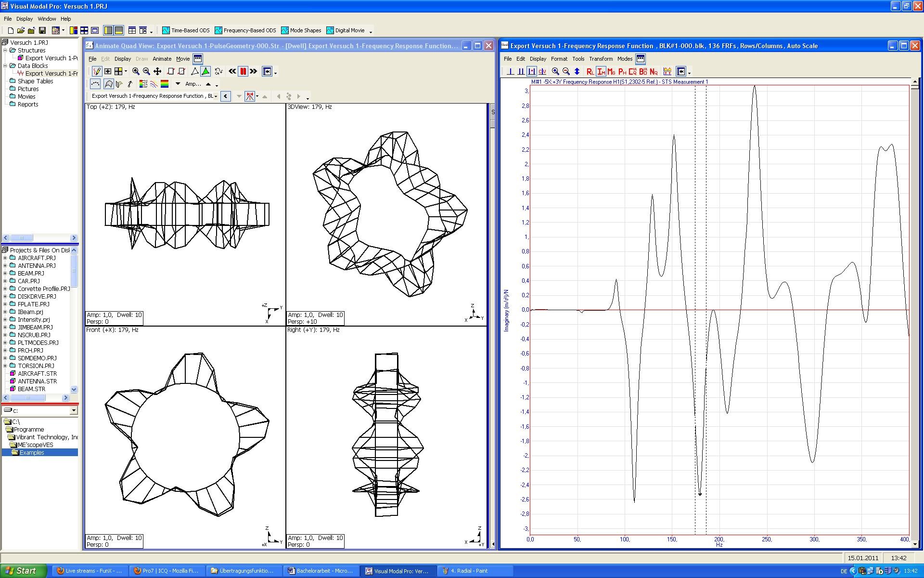Click the yellow modal peaks icon in FRF toolbar
Viewport: 924px width, 578px height.
pos(667,71)
